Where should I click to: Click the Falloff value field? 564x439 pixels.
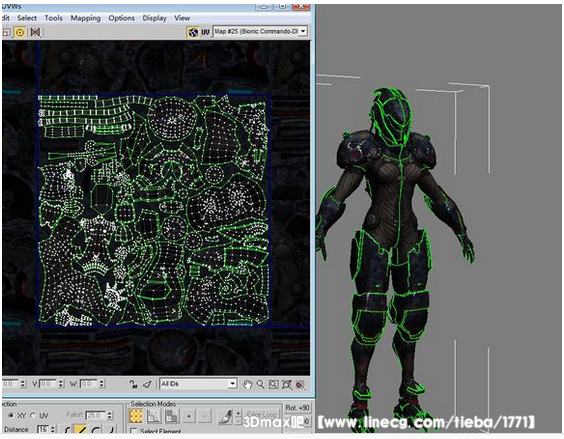click(x=96, y=415)
